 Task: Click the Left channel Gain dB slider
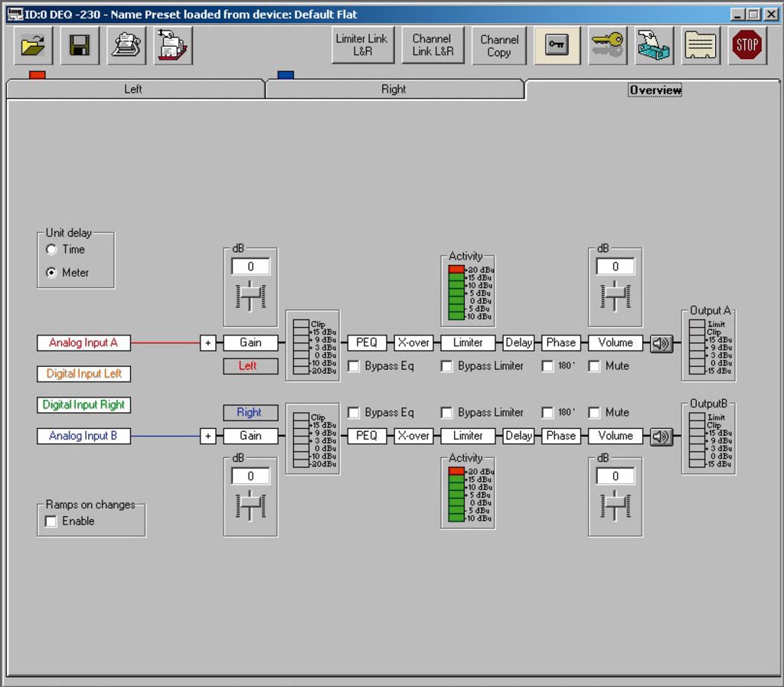[x=250, y=296]
